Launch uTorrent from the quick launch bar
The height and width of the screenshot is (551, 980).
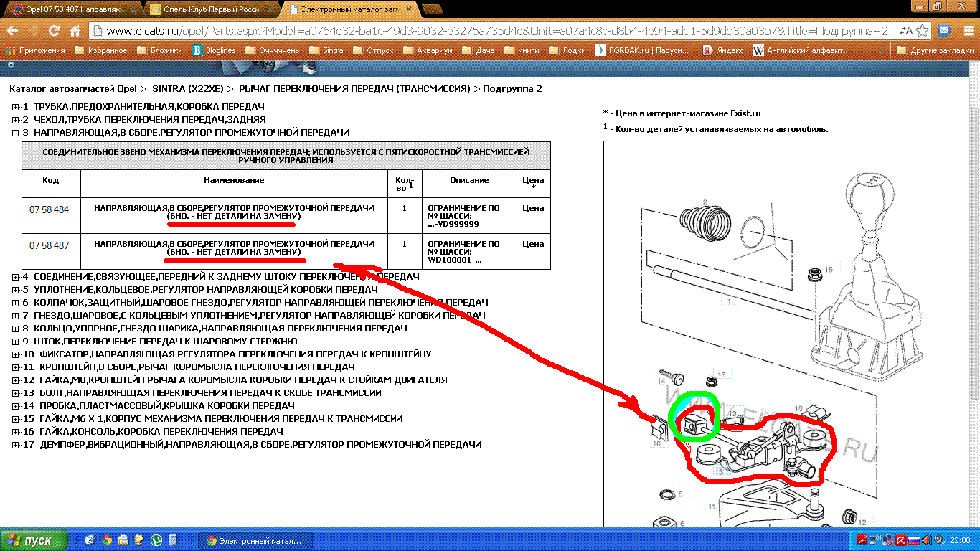tap(156, 540)
